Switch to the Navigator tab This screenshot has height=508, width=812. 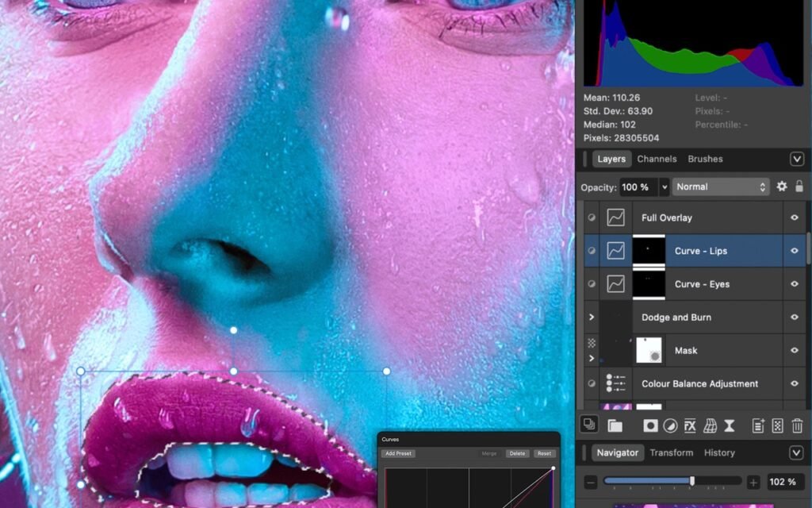(617, 452)
